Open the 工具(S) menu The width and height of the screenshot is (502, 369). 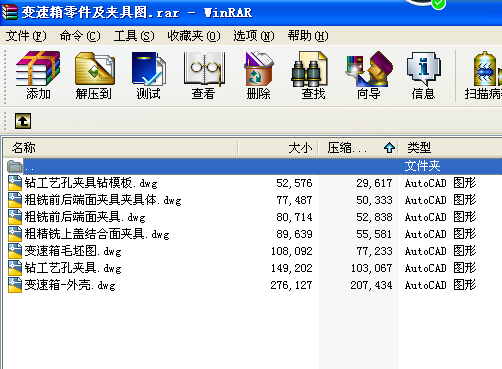134,36
